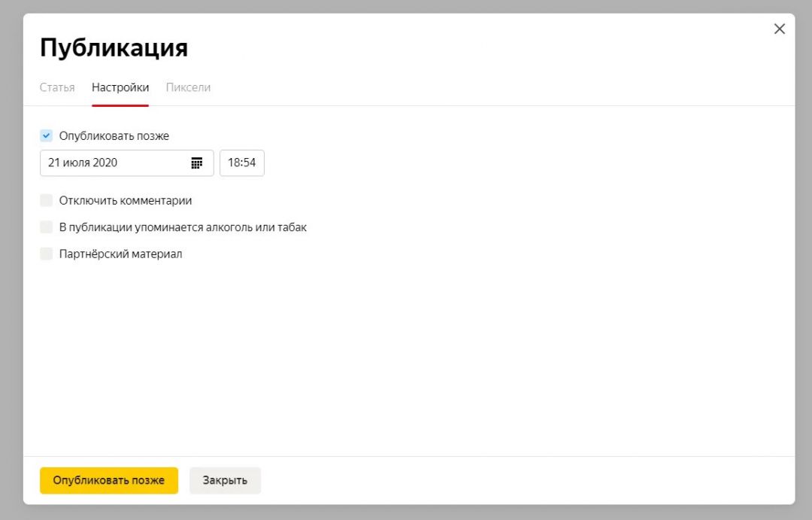The width and height of the screenshot is (812, 520).
Task: Switch to the Статья tab
Action: 57,87
